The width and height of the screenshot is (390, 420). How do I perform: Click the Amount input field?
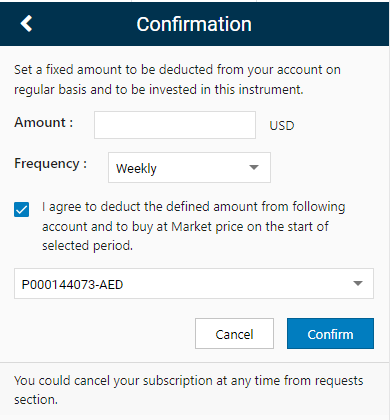coord(175,125)
